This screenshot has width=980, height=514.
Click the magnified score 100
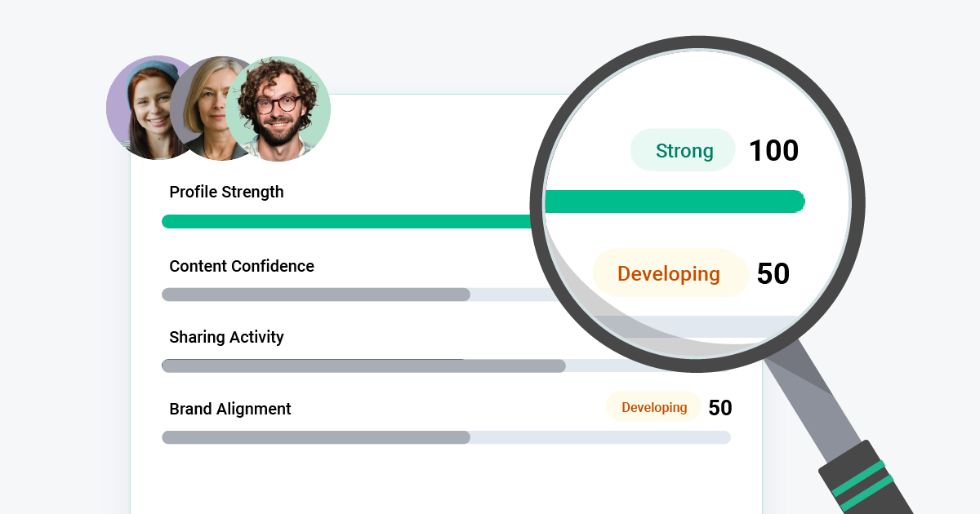pos(773,151)
